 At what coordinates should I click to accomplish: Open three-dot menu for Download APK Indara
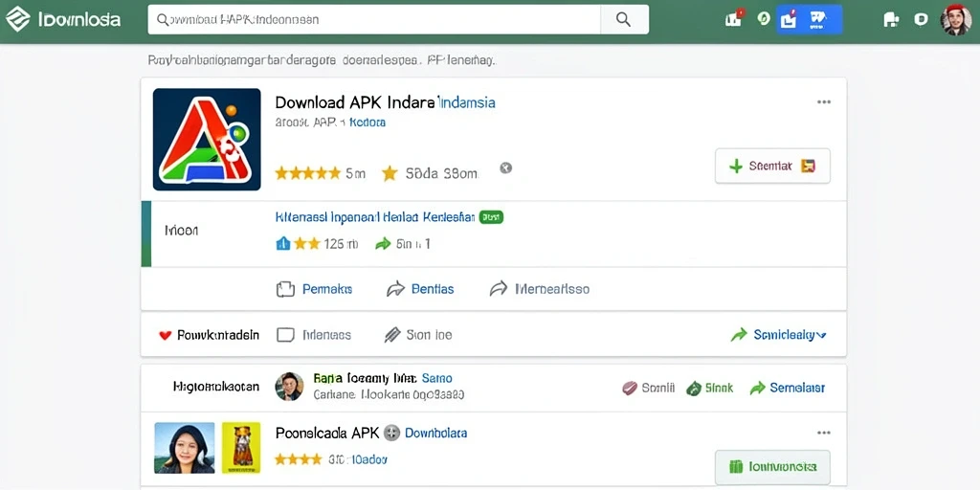824,102
